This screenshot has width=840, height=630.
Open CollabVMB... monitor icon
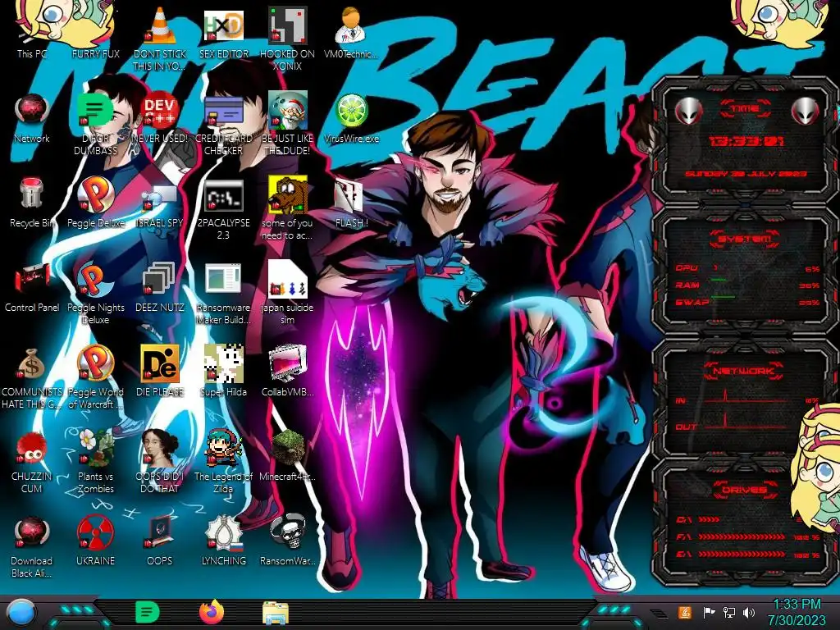click(288, 363)
